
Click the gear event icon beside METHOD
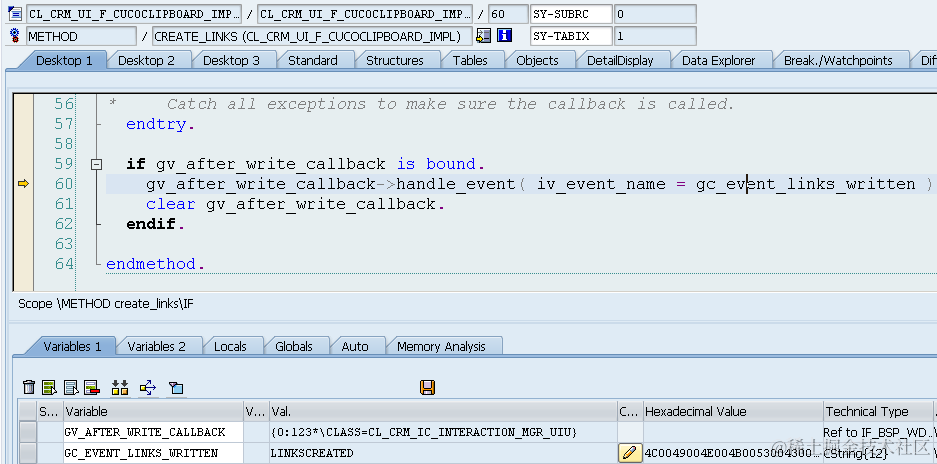point(15,36)
